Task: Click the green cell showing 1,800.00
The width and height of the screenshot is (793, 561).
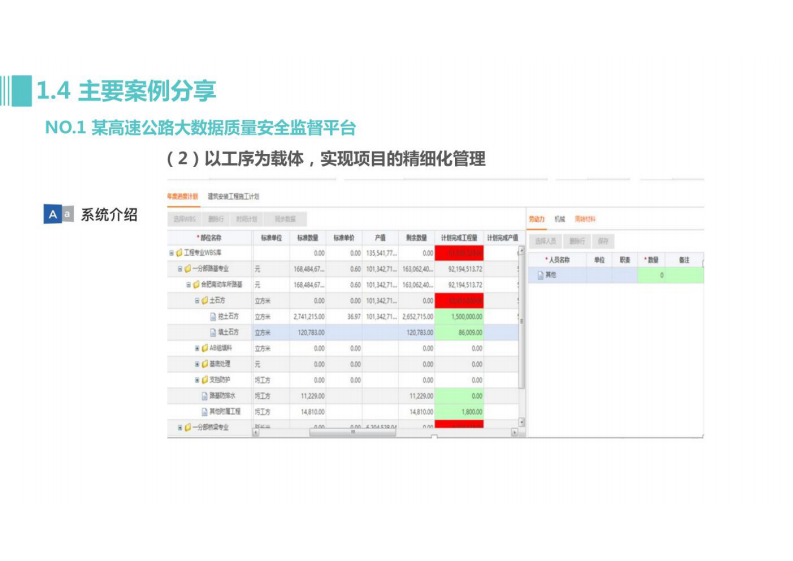Action: tap(459, 412)
